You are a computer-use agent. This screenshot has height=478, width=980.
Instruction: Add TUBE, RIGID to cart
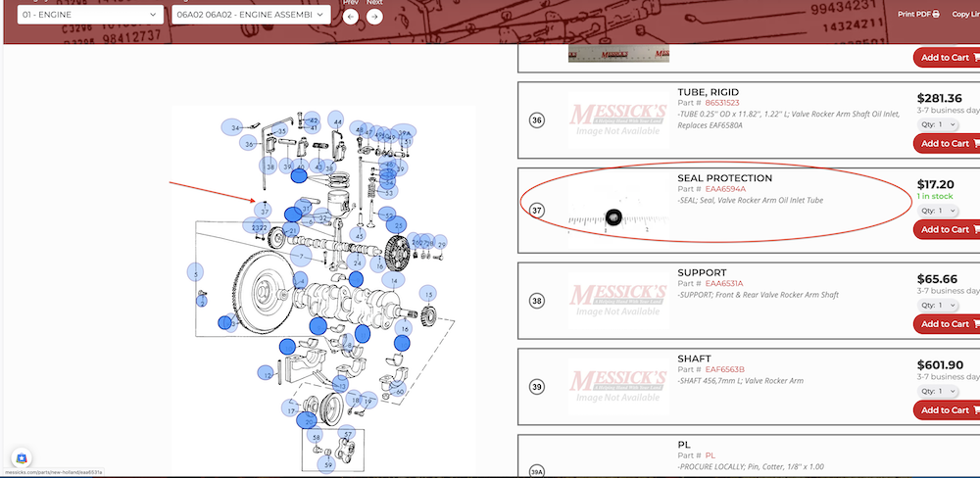click(x=947, y=143)
